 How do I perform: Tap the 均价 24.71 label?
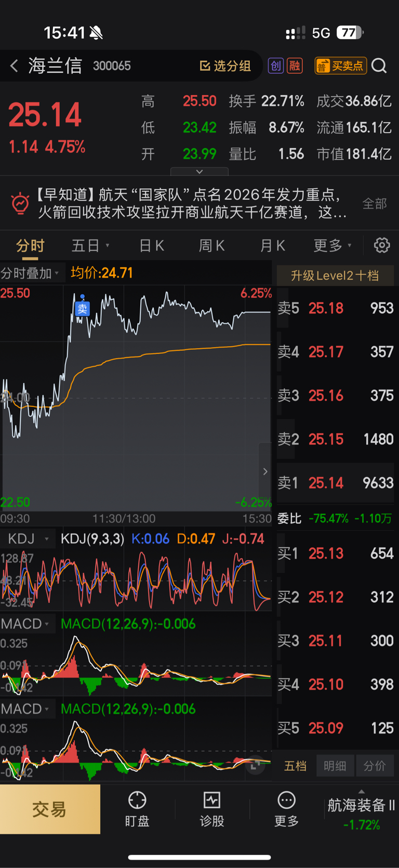click(102, 273)
